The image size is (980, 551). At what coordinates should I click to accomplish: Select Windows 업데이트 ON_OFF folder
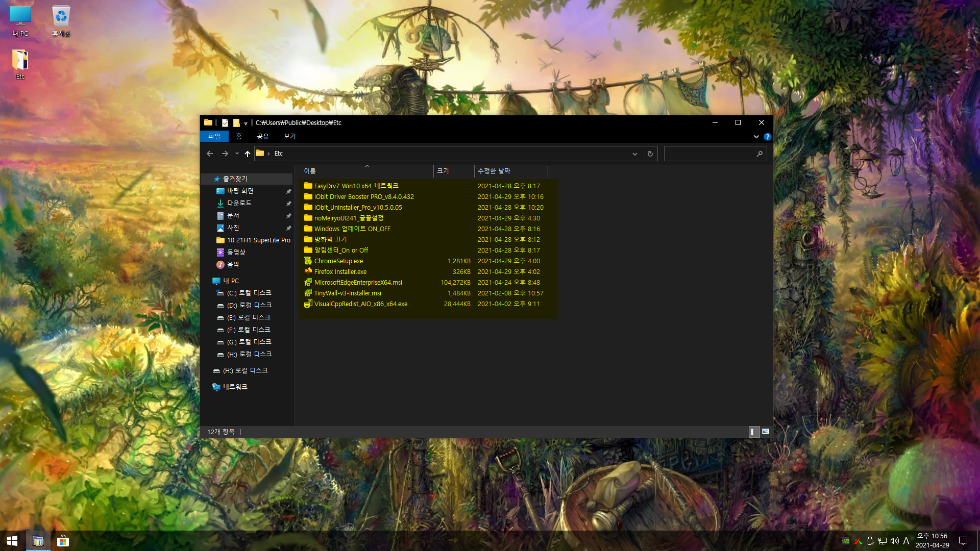coord(352,229)
